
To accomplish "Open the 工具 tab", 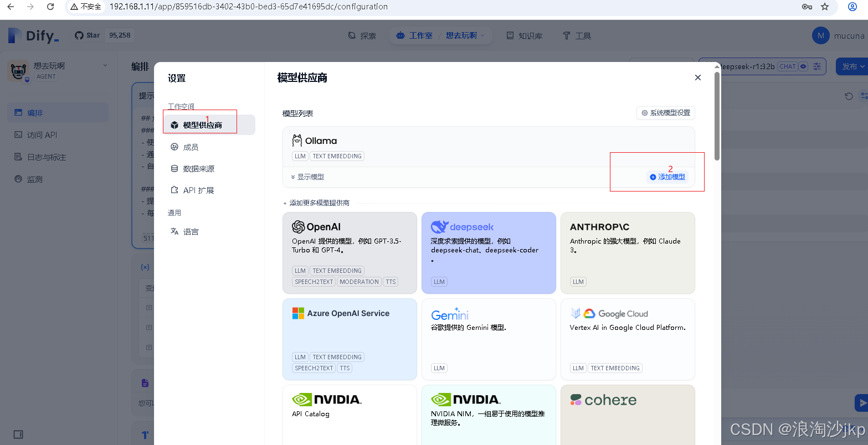I will click(577, 35).
